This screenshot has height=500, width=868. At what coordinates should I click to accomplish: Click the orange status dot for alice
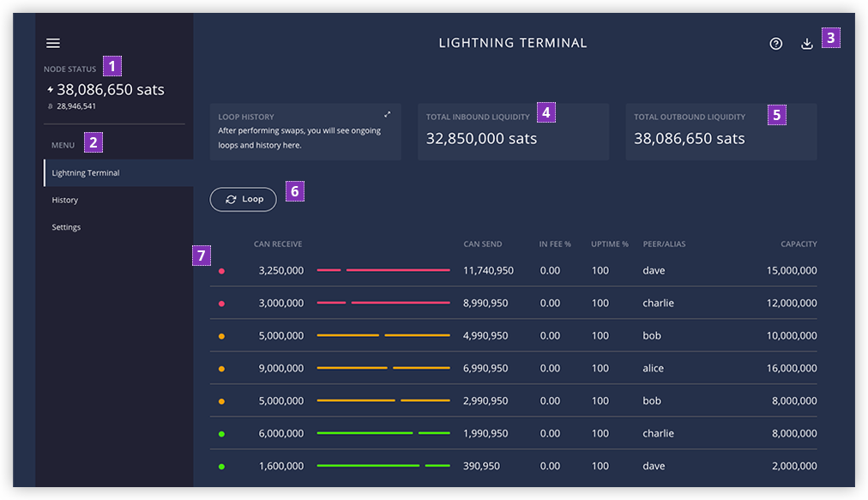(221, 369)
